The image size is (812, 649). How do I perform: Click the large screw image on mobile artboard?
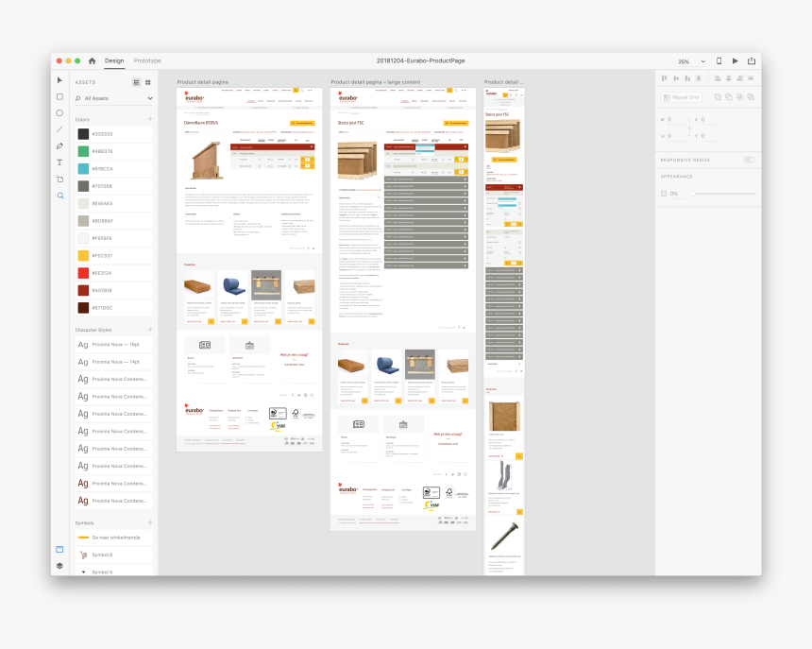(504, 536)
